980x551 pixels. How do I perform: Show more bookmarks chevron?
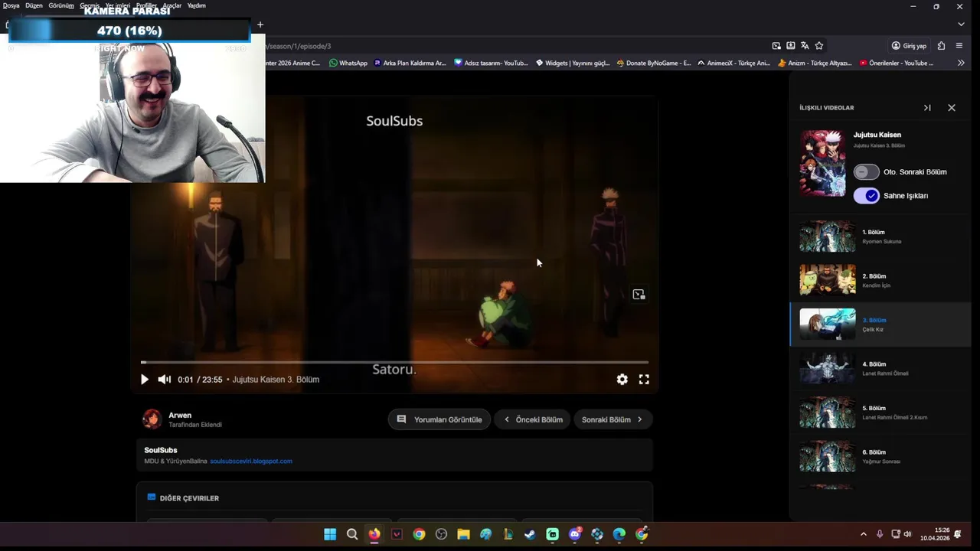tap(961, 63)
